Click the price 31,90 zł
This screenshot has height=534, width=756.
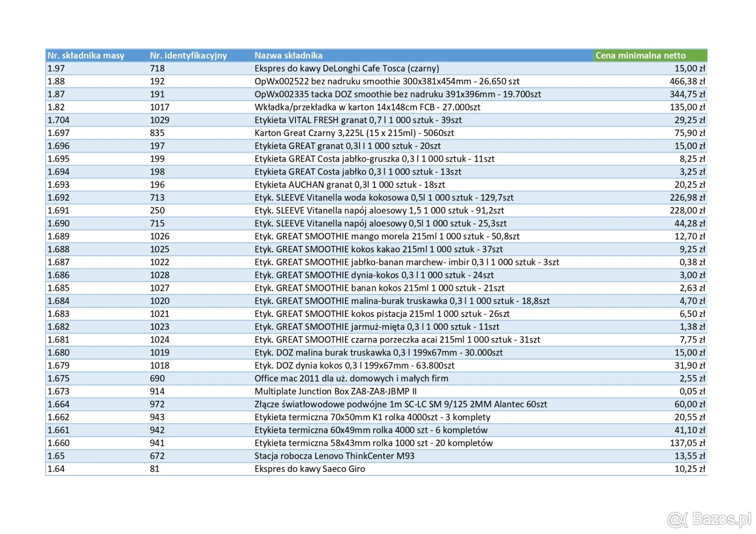click(x=690, y=365)
